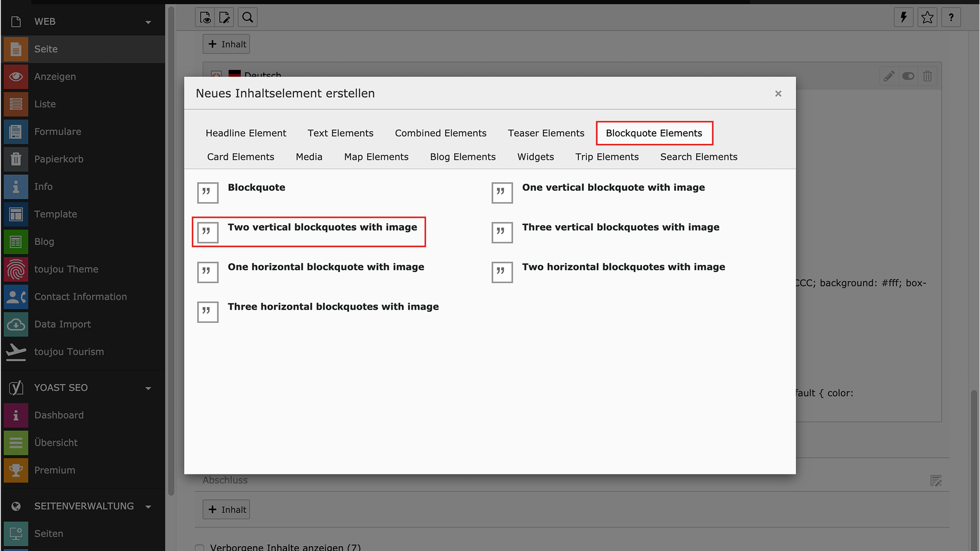This screenshot has width=980, height=551.
Task: Click the view webpage toolbar icon
Action: 205,17
